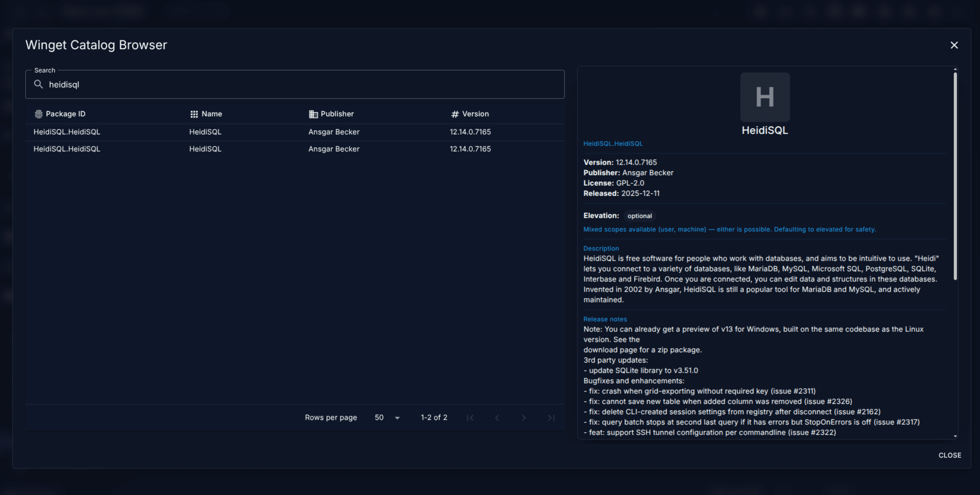
Task: Sort by Package ID column header
Action: 65,114
